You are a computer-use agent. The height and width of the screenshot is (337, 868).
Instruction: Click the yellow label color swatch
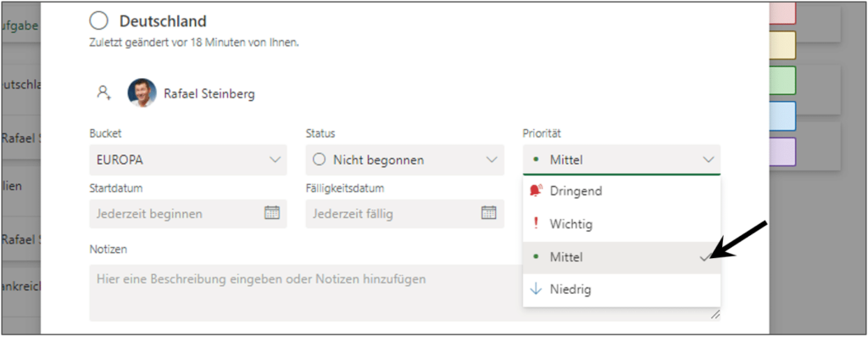click(782, 45)
